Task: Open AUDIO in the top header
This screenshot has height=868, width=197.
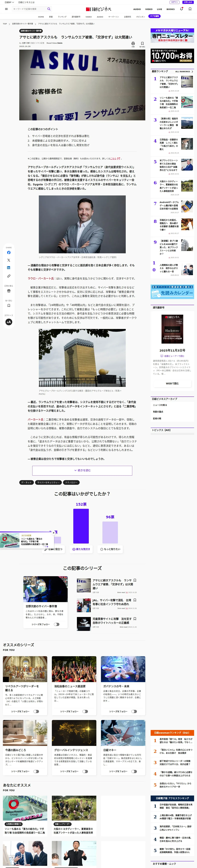Action: point(137,9)
